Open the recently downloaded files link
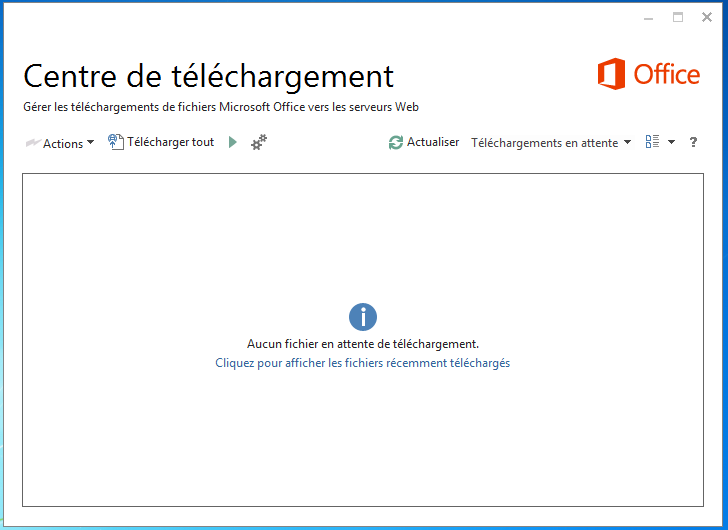The width and height of the screenshot is (728, 530). (363, 363)
